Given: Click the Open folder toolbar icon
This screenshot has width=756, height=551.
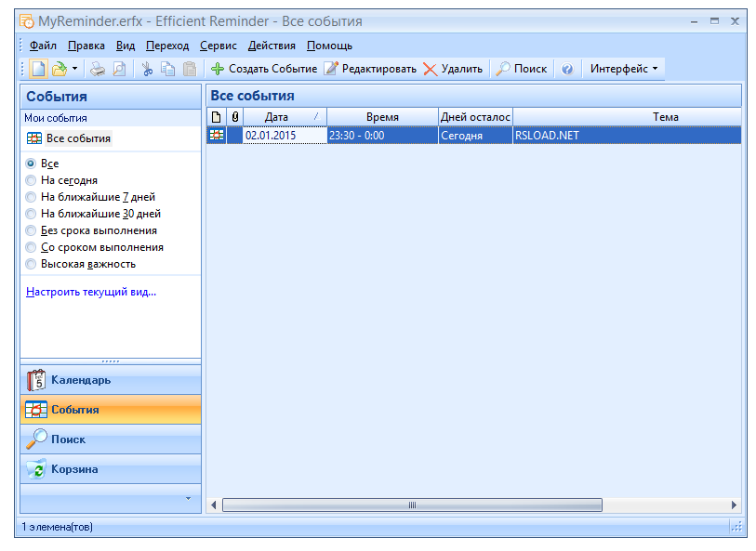Looking at the screenshot, I should pos(60,69).
